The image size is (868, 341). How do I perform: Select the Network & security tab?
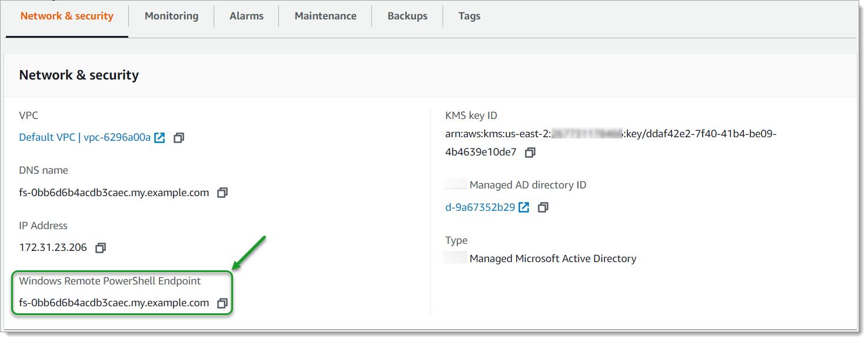[x=66, y=16]
